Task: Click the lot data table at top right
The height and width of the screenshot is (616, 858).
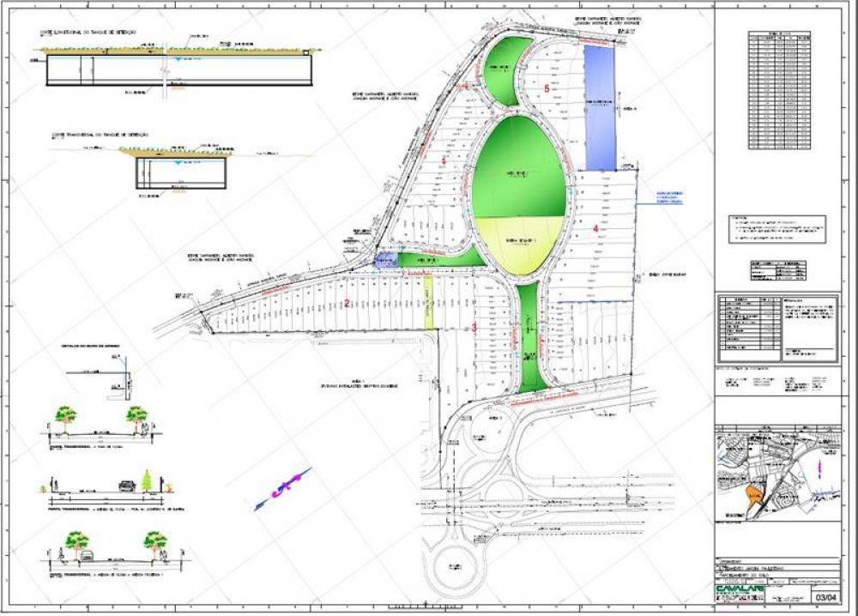Action: (x=778, y=90)
